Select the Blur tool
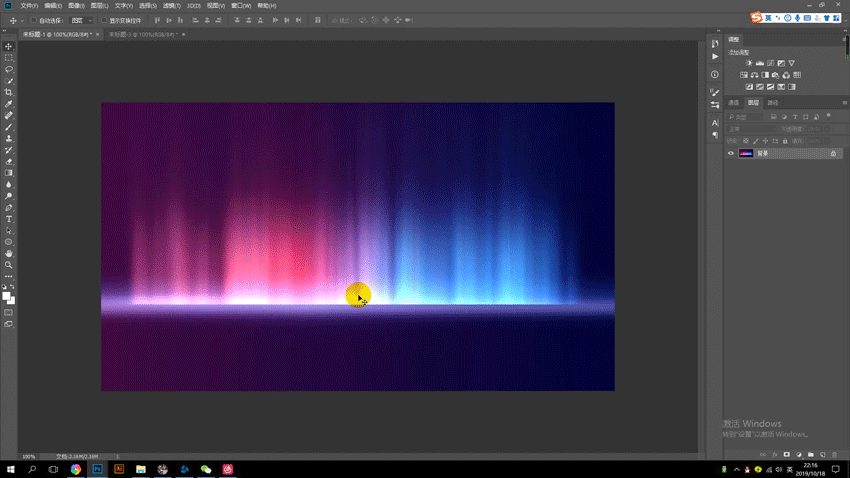 9,185
